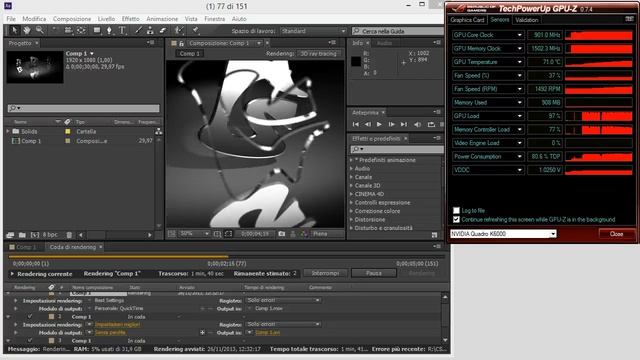The height and width of the screenshot is (360, 640).
Task: Click the new composition icon in Project panel
Action: 35,235
